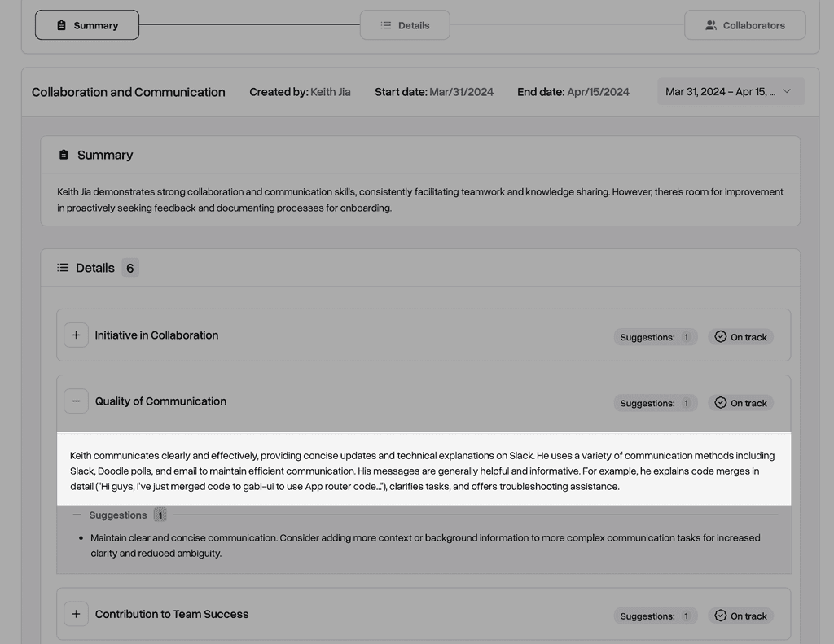Switch to the Details tab
Viewport: 834px width, 644px height.
(405, 24)
